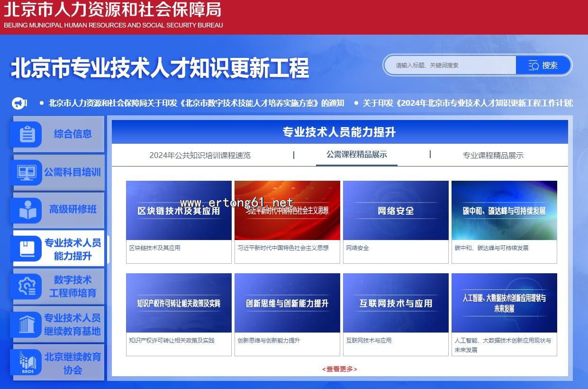
Task: Open the 互联网技术与应用 course thumbnail
Action: (x=396, y=303)
